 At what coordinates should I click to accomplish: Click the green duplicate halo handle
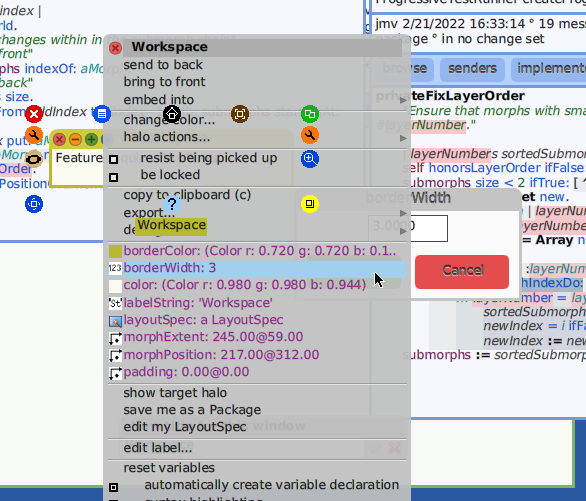coord(310,114)
